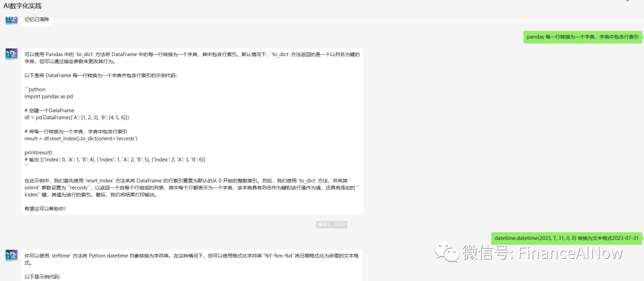Click the '记忆已清除' message bubble

click(x=37, y=19)
